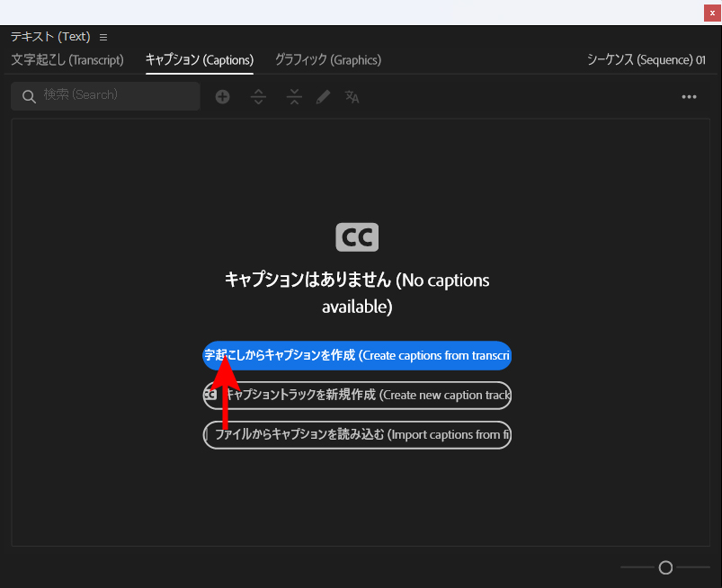Switch to the Transcript tab
This screenshot has width=722, height=588.
click(x=67, y=60)
